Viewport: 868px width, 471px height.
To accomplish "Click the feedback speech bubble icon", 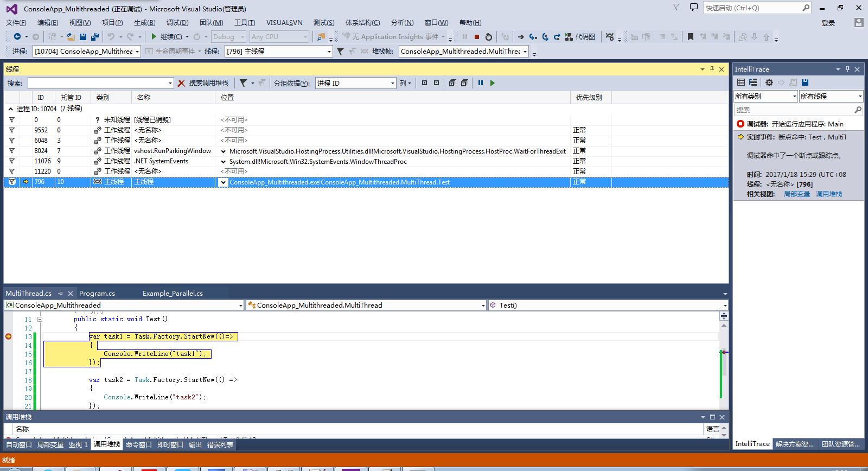I will click(693, 7).
